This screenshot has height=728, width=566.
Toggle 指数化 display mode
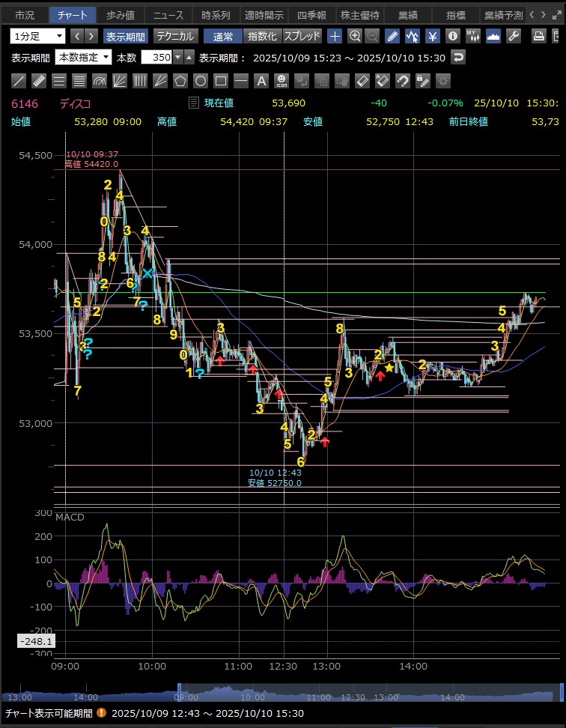(x=262, y=36)
